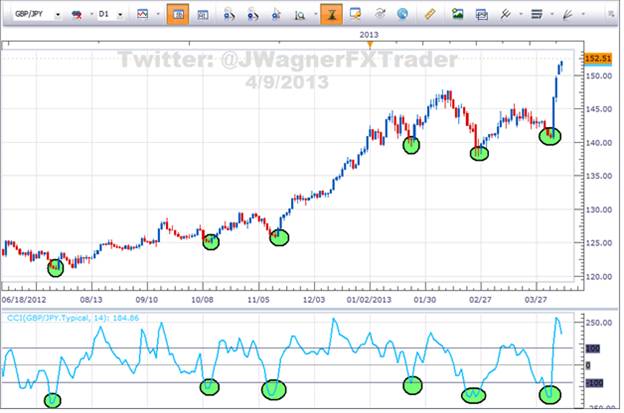
Task: Select the line chart type icon
Action: 143,16
